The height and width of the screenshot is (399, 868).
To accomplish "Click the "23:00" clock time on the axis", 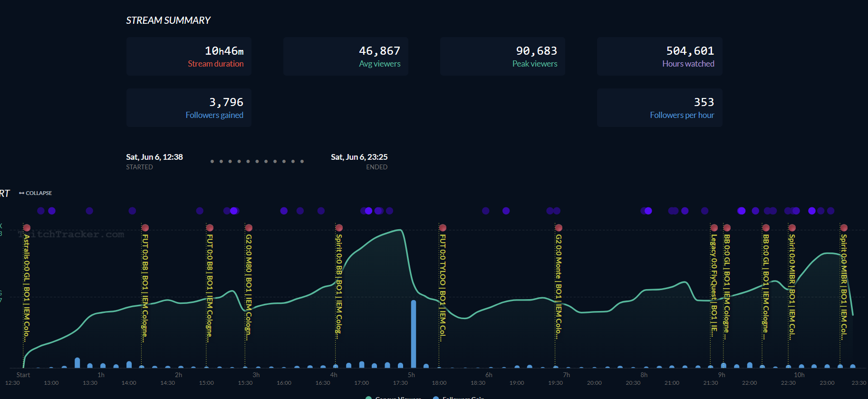I will coord(827,383).
